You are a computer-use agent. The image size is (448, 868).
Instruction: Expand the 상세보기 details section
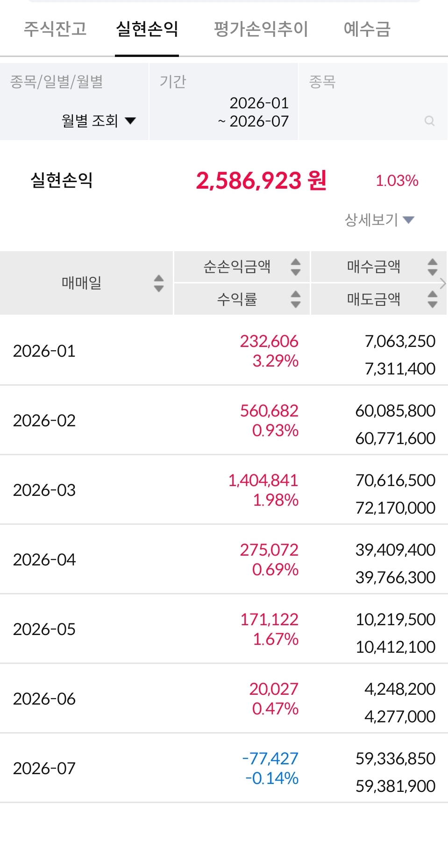[x=379, y=219]
